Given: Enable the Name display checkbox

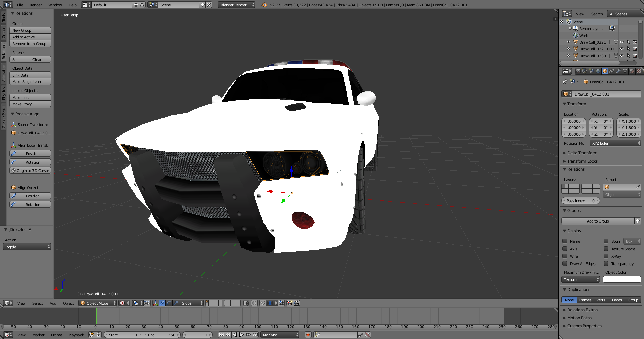Looking at the screenshot, I should (565, 241).
